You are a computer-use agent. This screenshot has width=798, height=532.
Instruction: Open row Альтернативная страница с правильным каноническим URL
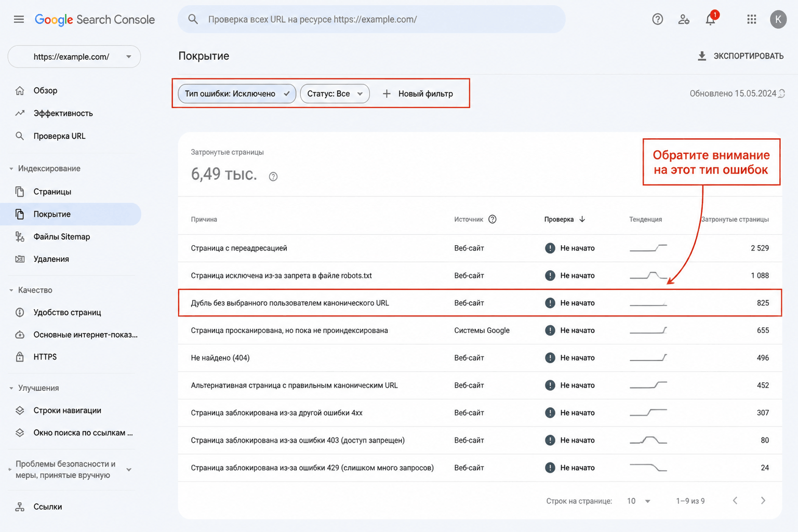(480, 385)
